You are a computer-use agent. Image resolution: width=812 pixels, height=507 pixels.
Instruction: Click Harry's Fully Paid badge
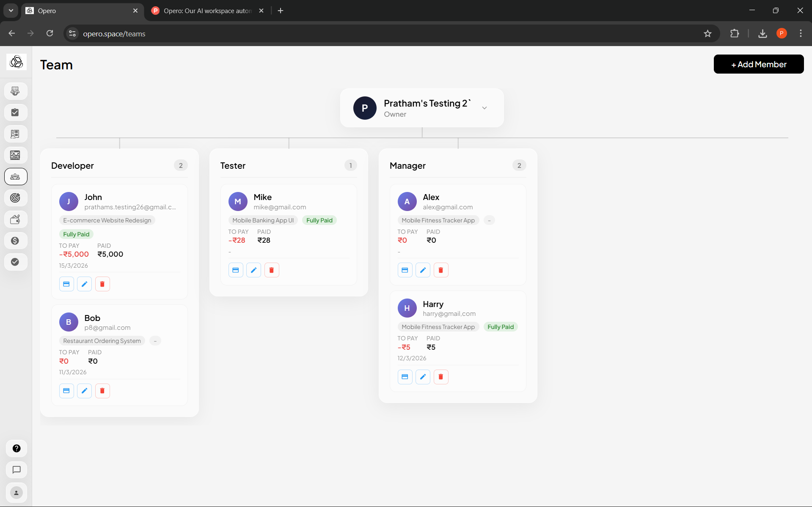pos(500,327)
